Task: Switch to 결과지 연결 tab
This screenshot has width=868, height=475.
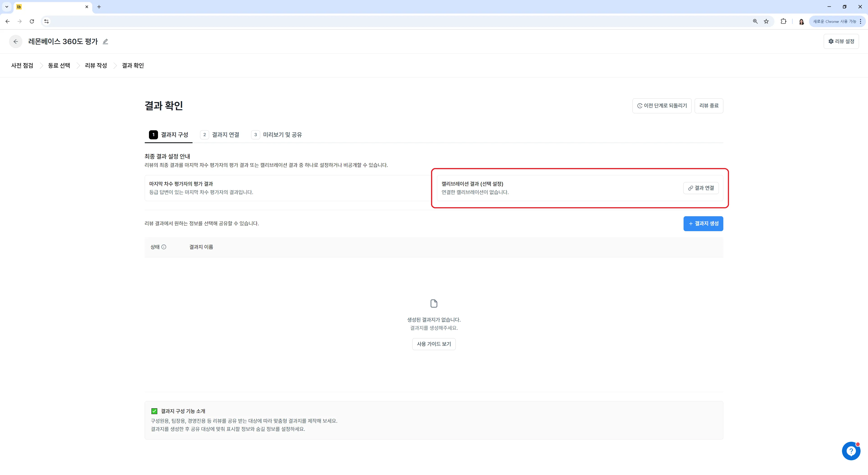Action: [x=220, y=135]
